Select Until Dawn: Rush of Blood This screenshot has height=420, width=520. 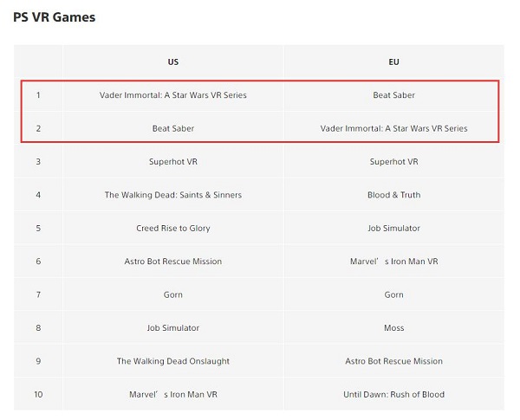(x=393, y=394)
